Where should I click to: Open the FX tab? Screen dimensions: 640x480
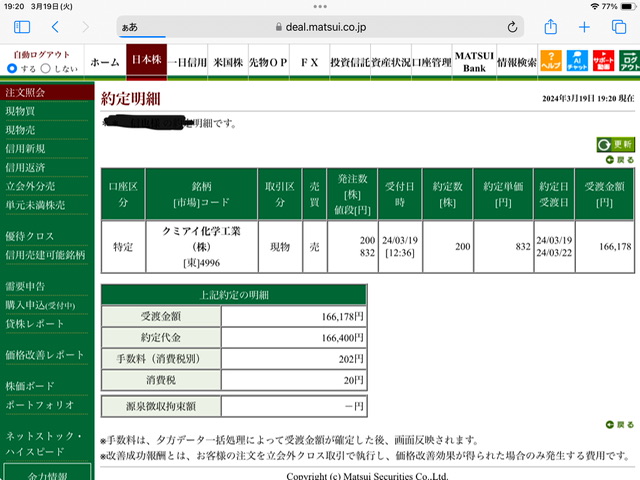309,62
